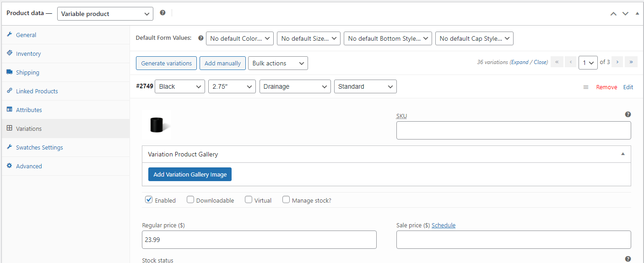The height and width of the screenshot is (263, 644).
Task: Click the drag handle icon for variation #2749
Action: [x=586, y=87]
